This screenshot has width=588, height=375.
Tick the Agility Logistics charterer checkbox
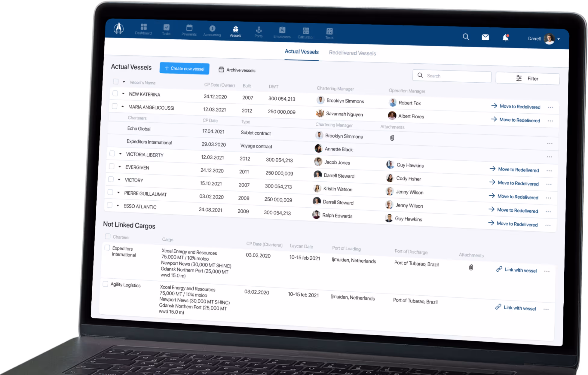click(x=106, y=284)
